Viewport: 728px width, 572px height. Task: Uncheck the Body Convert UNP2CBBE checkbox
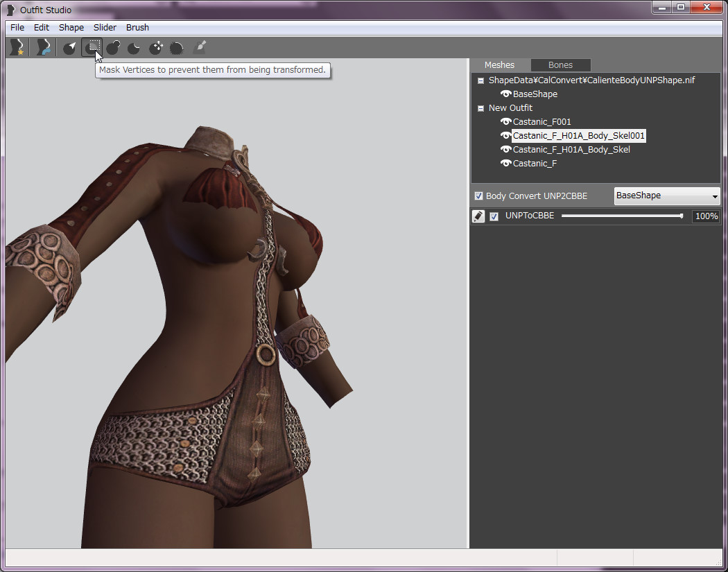point(478,196)
